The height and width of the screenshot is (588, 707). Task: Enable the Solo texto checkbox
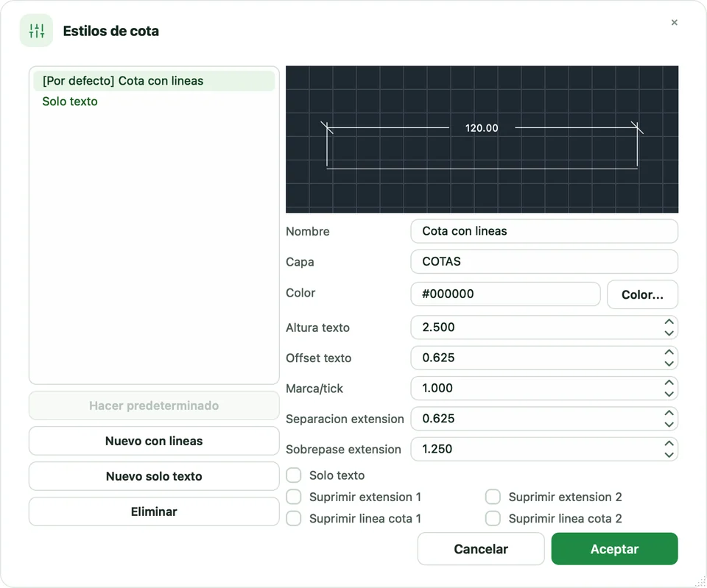click(294, 475)
